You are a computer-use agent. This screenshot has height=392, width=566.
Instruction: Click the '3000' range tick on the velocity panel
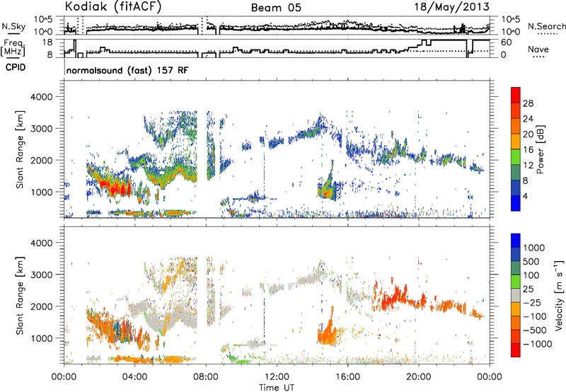point(42,275)
